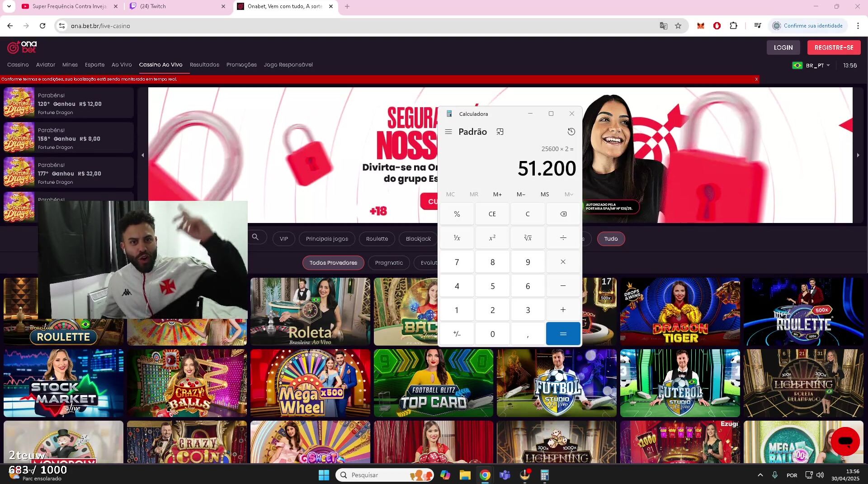Toggle Calculator keep-on-top mode icon

[500, 132]
